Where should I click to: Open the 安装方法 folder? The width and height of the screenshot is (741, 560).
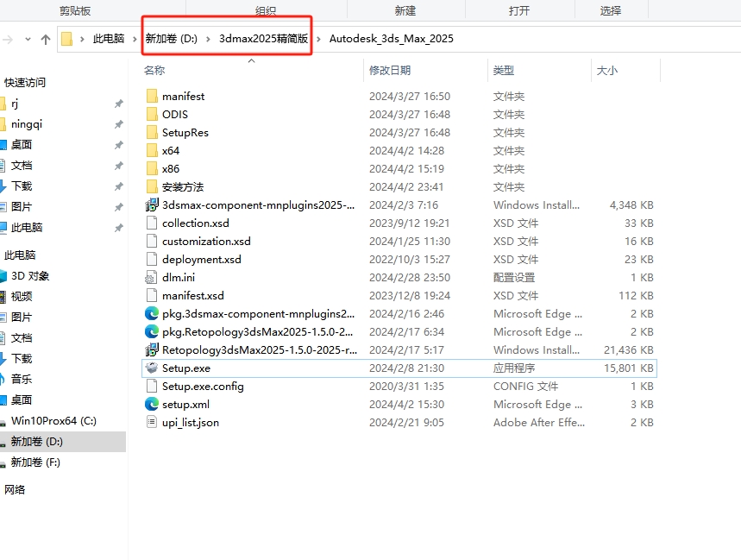tap(183, 187)
